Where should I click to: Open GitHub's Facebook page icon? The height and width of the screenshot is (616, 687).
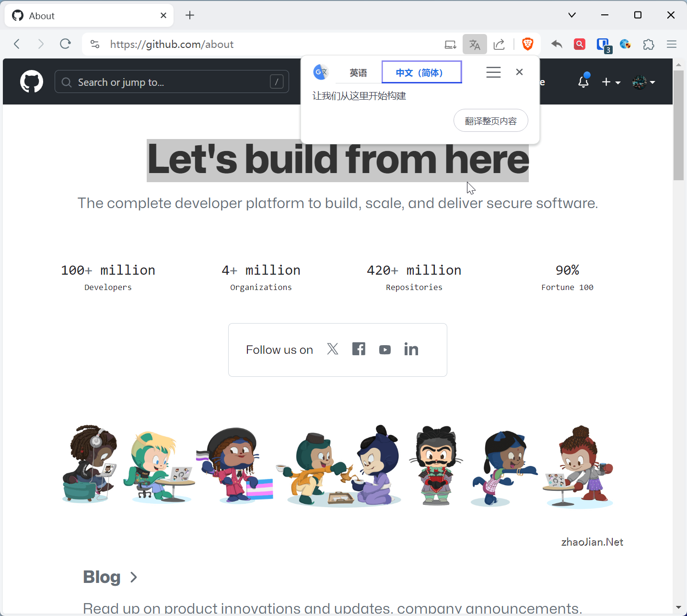pos(359,349)
